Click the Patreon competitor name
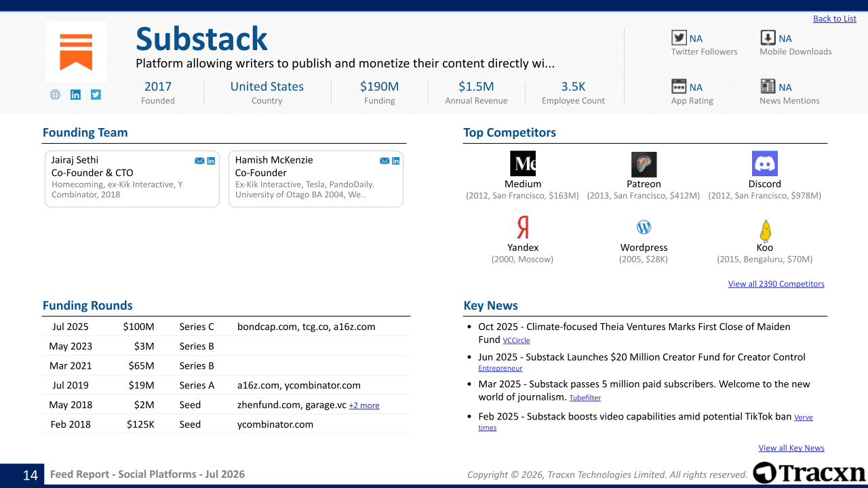The width and height of the screenshot is (868, 488). tap(644, 184)
